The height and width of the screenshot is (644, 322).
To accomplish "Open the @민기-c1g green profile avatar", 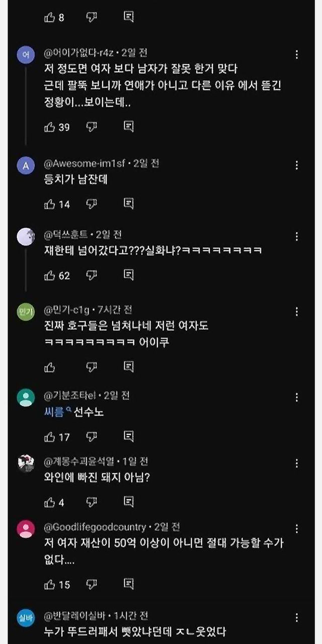I will 26,312.
